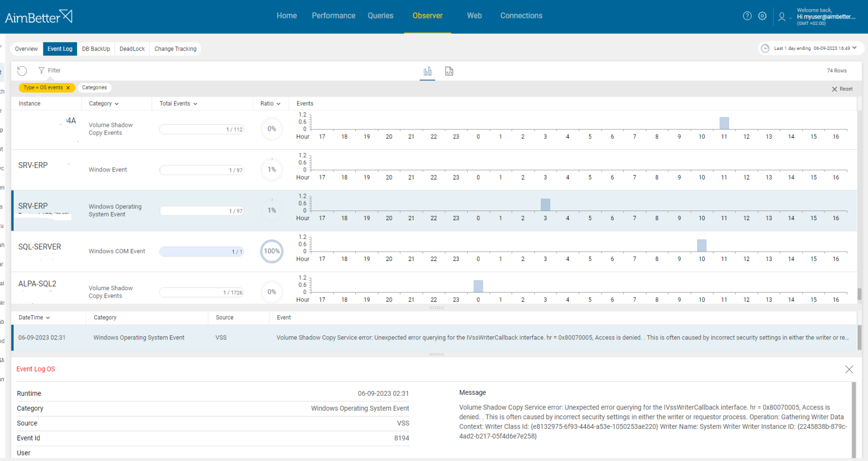Click the instances table vertical scrollbar
Image resolution: width=868 pixels, height=461 pixels.
coord(859,293)
